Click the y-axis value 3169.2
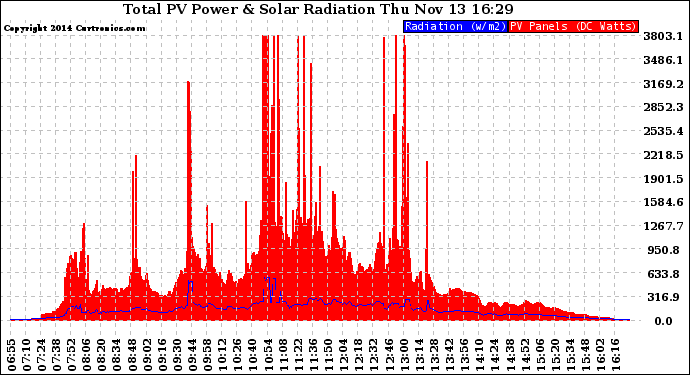 coord(663,84)
